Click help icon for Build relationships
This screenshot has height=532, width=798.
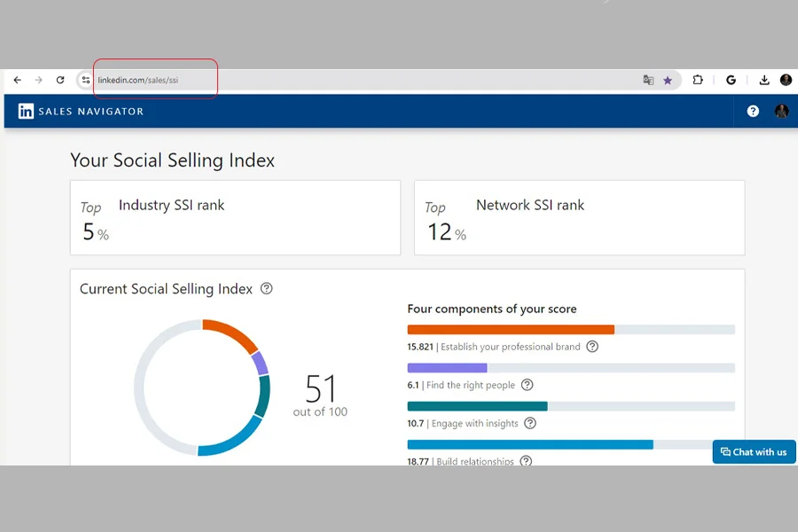point(526,461)
